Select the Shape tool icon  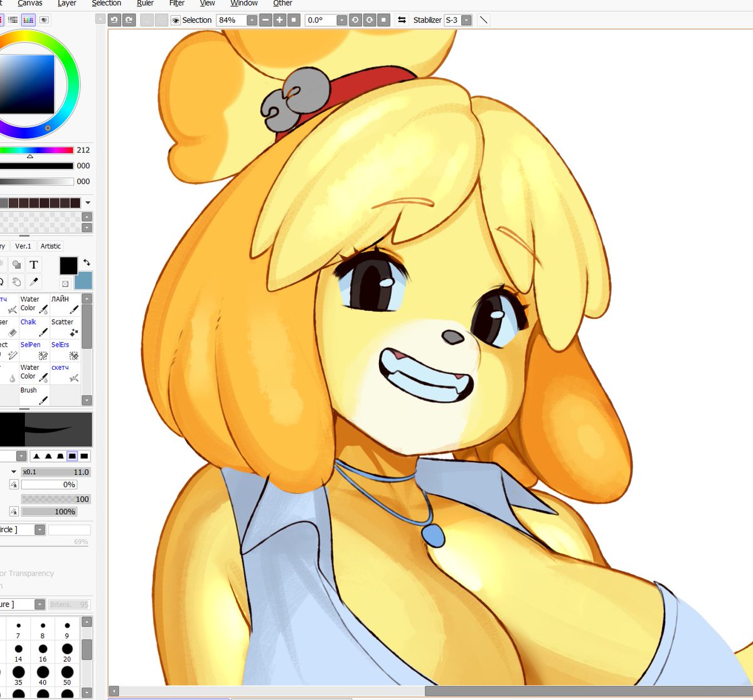click(17, 265)
